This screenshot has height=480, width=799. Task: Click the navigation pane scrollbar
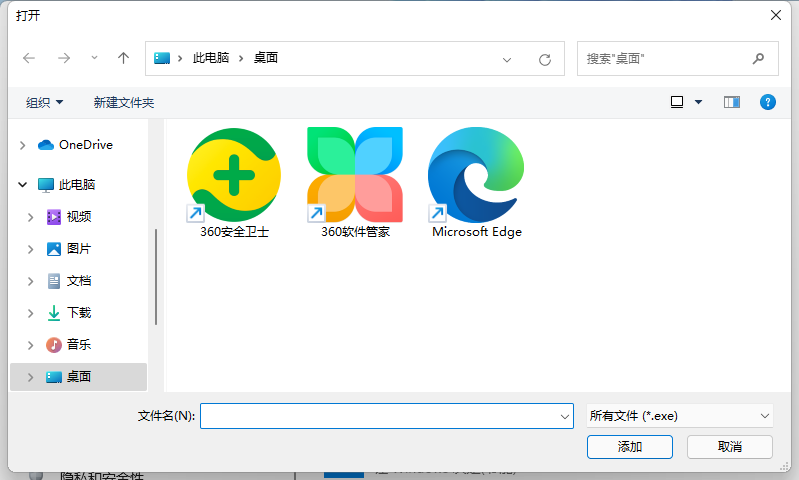pos(156,277)
